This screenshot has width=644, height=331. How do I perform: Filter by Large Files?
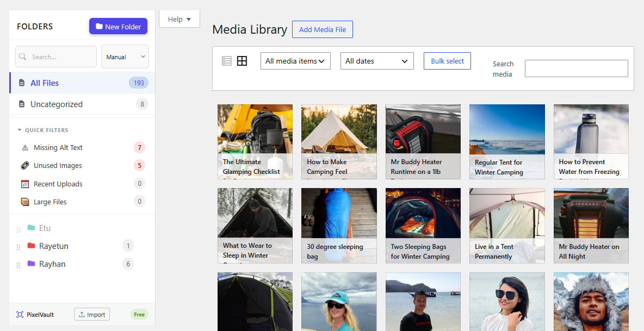(82, 202)
